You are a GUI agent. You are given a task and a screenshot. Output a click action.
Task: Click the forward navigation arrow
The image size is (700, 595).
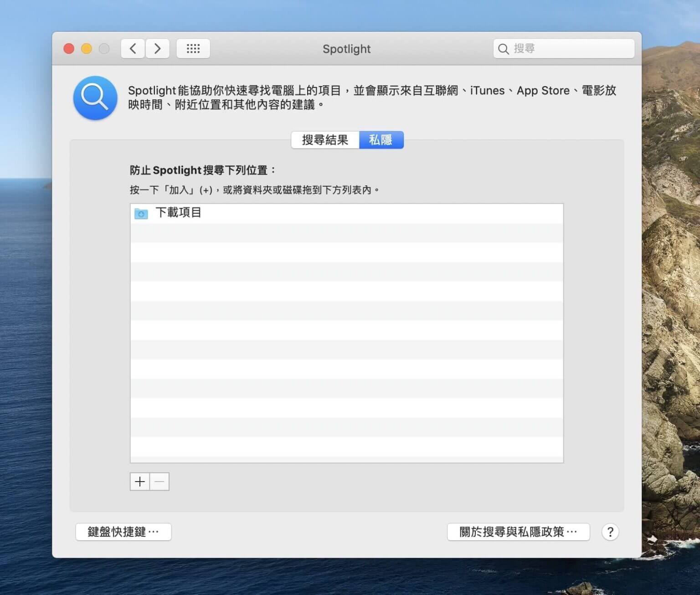click(157, 48)
